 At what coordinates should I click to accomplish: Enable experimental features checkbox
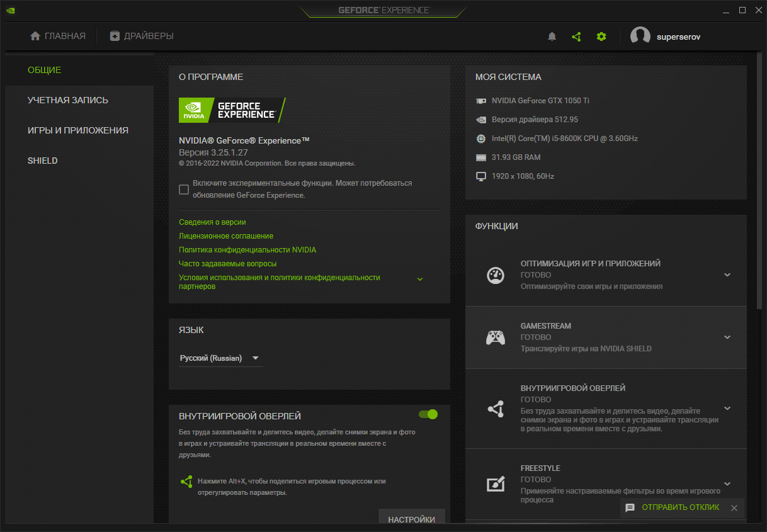(184, 190)
